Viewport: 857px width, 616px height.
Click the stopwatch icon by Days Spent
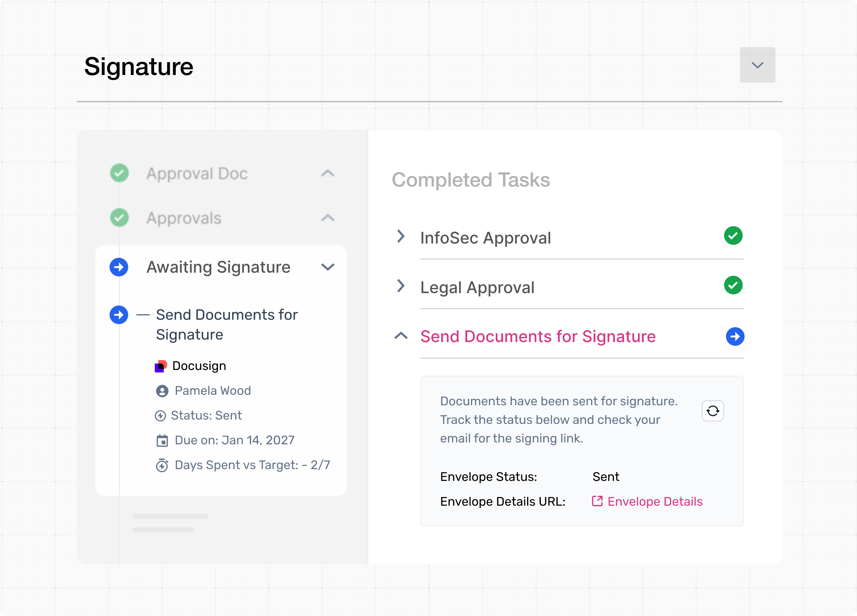(x=162, y=465)
